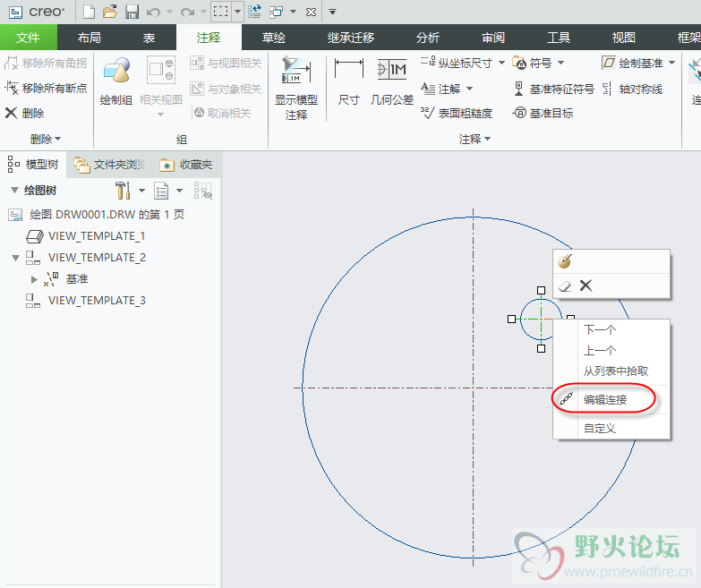The width and height of the screenshot is (701, 588).
Task: Select VIEW_TEMPLATE_3 in the drawing tree
Action: (97, 300)
